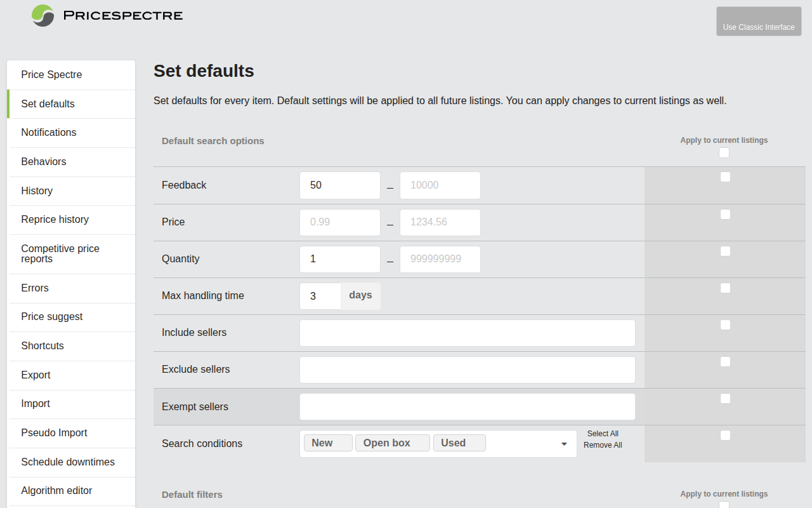
Task: Select Import in the sidebar
Action: (x=35, y=404)
